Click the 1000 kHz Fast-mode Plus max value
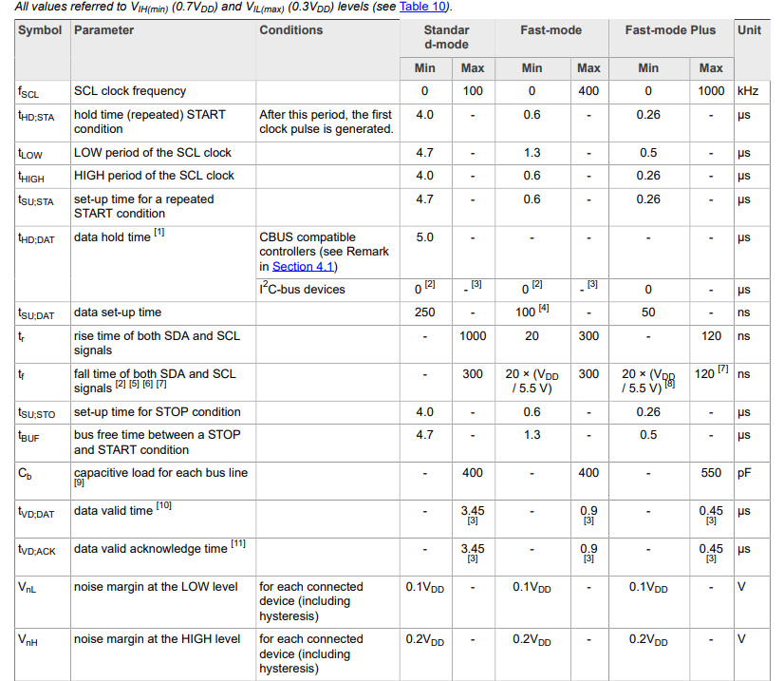784x681 pixels. 711,91
